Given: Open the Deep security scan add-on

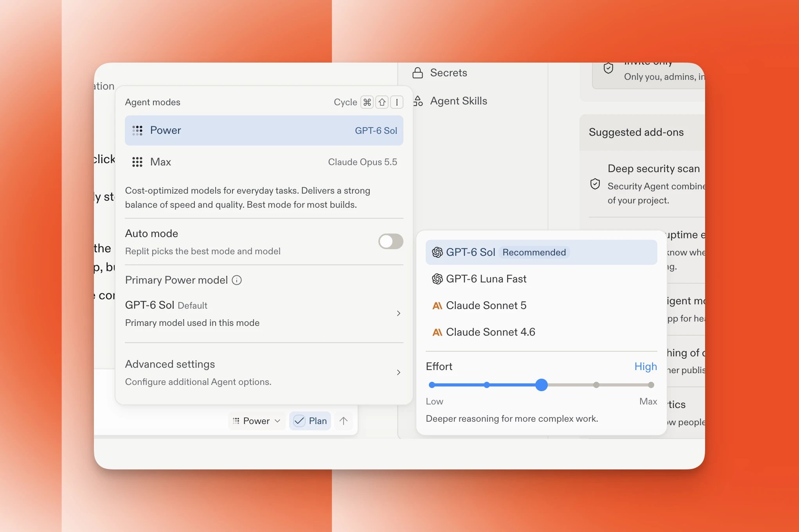Looking at the screenshot, I should [648, 184].
